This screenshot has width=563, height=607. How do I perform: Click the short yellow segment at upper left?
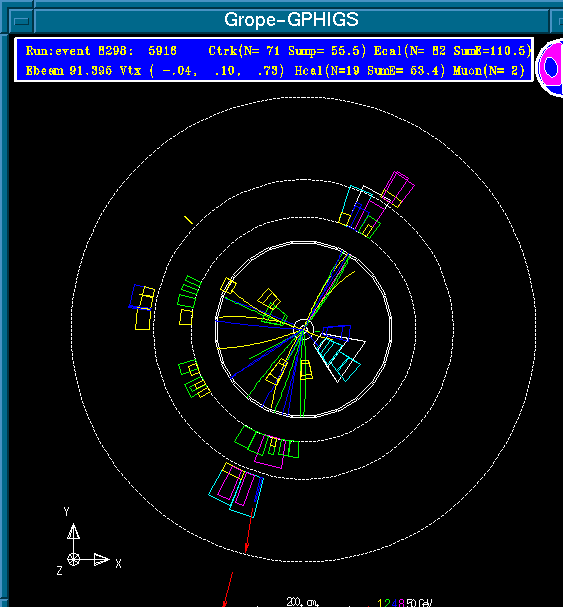tap(188, 220)
